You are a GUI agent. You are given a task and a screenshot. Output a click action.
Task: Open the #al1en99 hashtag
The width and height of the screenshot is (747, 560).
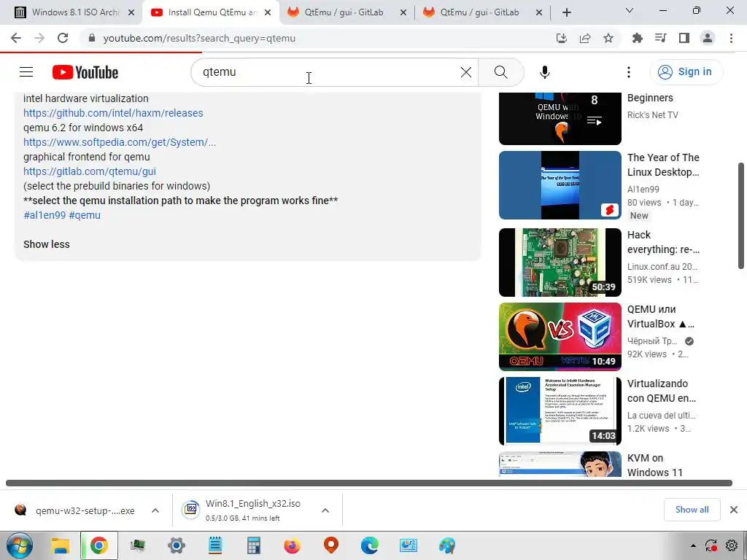pos(44,215)
